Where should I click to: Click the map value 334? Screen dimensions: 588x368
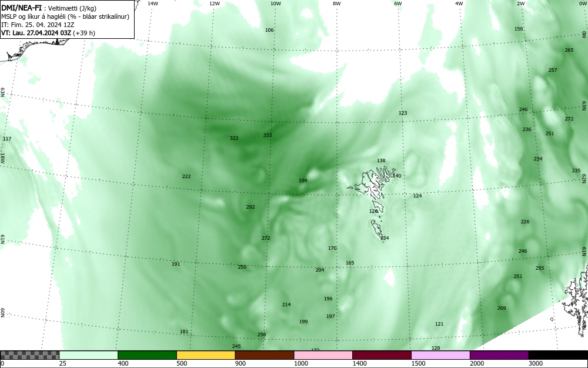click(x=303, y=180)
